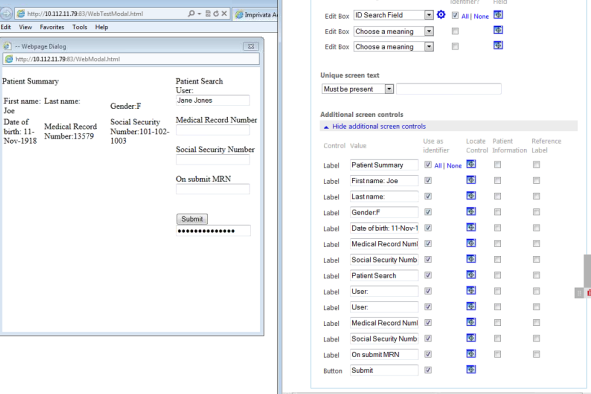The height and width of the screenshot is (394, 591).
Task: Toggle Use as identifier for Patient Summary
Action: coord(428,165)
